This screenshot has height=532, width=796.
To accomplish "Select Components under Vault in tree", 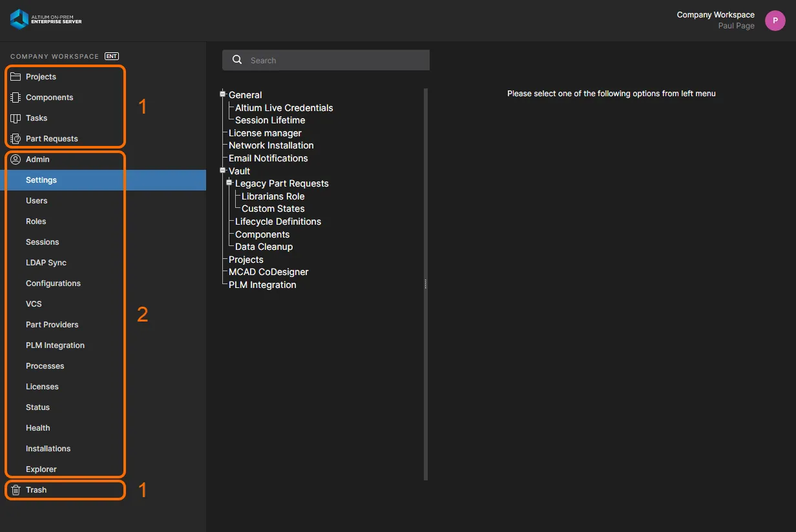I will click(262, 234).
